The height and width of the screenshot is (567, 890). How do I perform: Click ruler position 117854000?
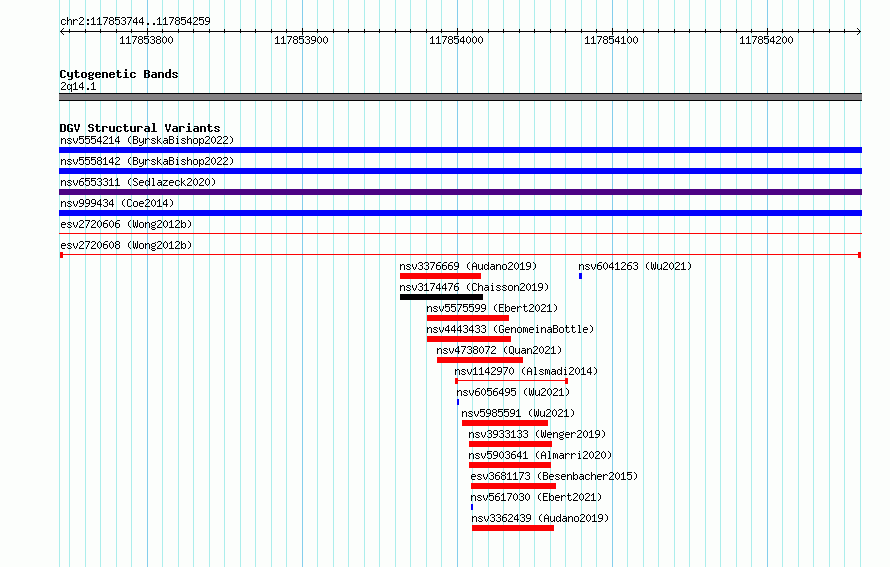pos(456,40)
